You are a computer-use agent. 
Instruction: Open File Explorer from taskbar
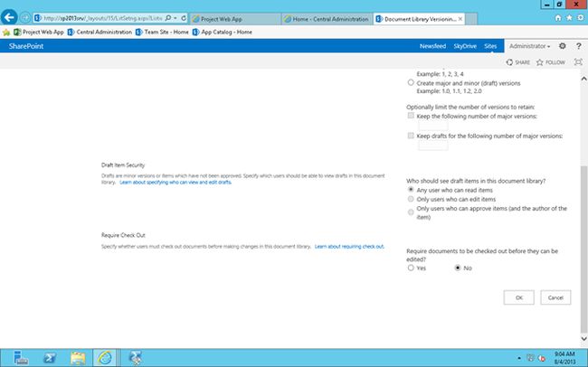(x=78, y=358)
